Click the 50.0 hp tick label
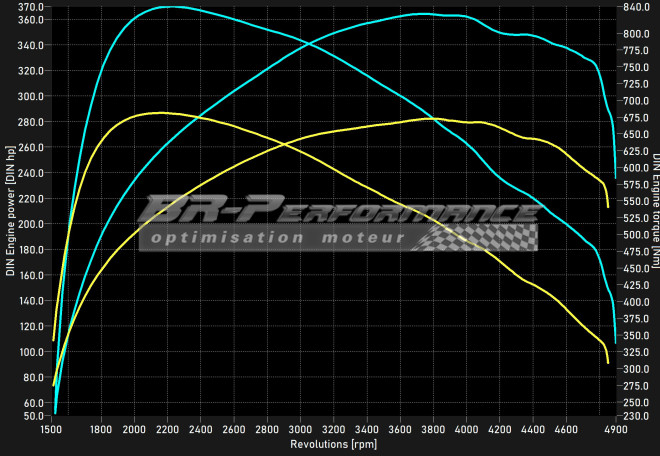The image size is (660, 456). 32,416
